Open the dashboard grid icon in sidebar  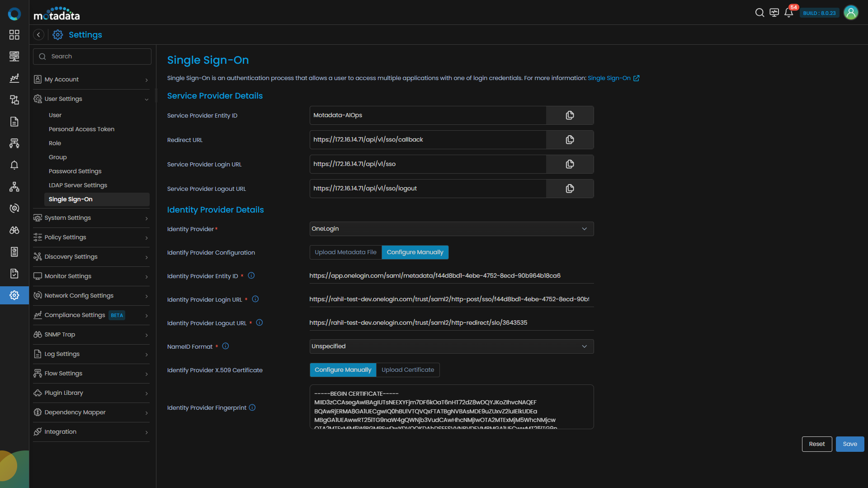(x=14, y=35)
